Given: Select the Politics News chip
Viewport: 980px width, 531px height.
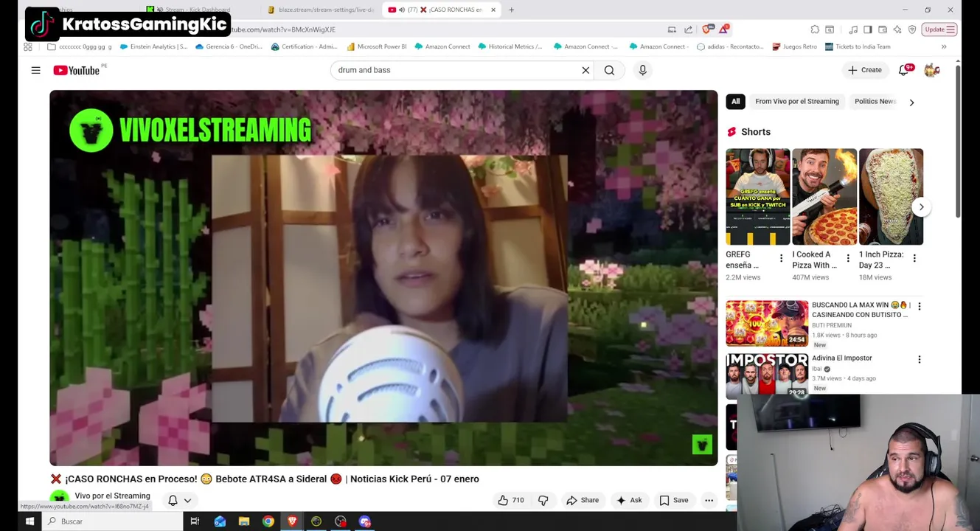Looking at the screenshot, I should click(x=875, y=101).
